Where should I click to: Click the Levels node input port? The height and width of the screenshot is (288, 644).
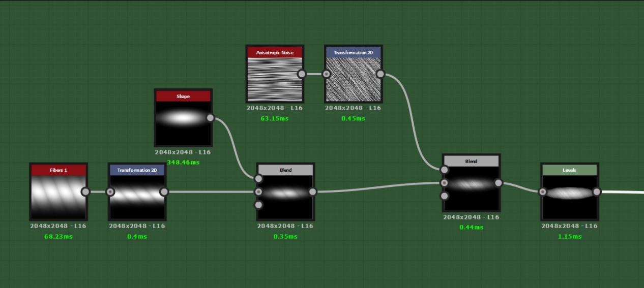(x=542, y=191)
